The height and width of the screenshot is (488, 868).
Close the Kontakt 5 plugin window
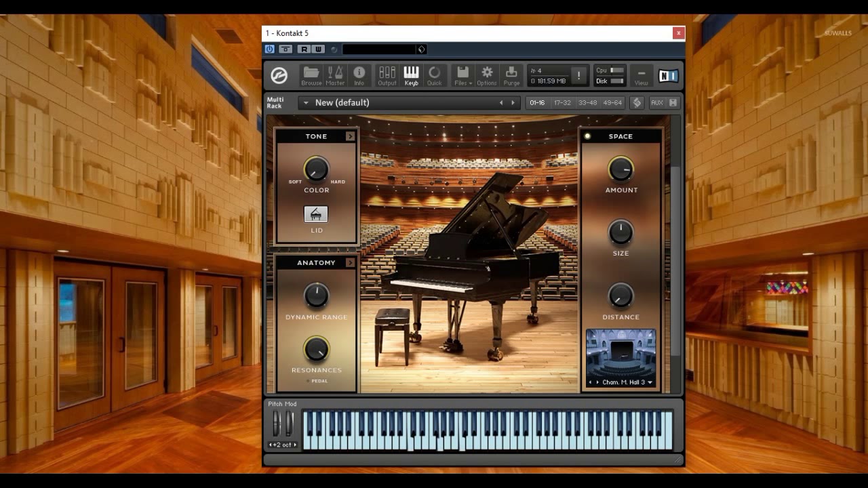click(x=678, y=33)
